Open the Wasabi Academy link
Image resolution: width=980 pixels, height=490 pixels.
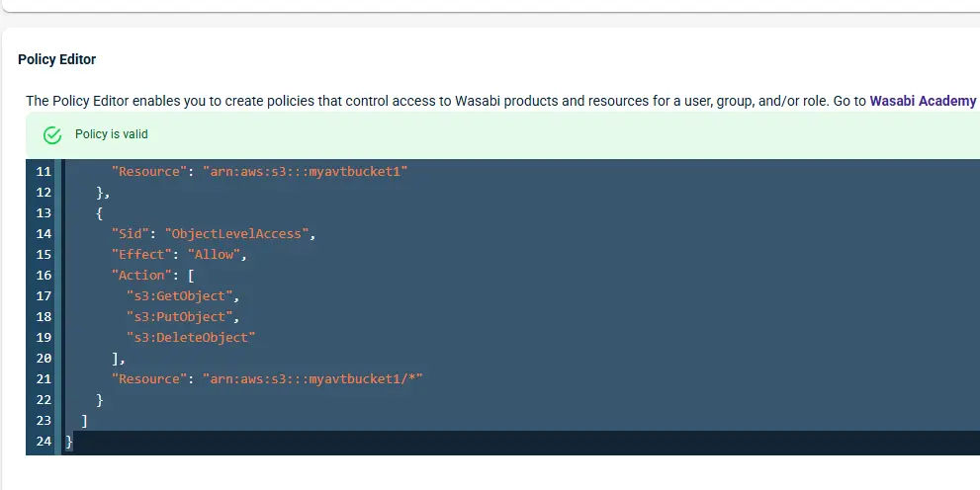tap(922, 101)
